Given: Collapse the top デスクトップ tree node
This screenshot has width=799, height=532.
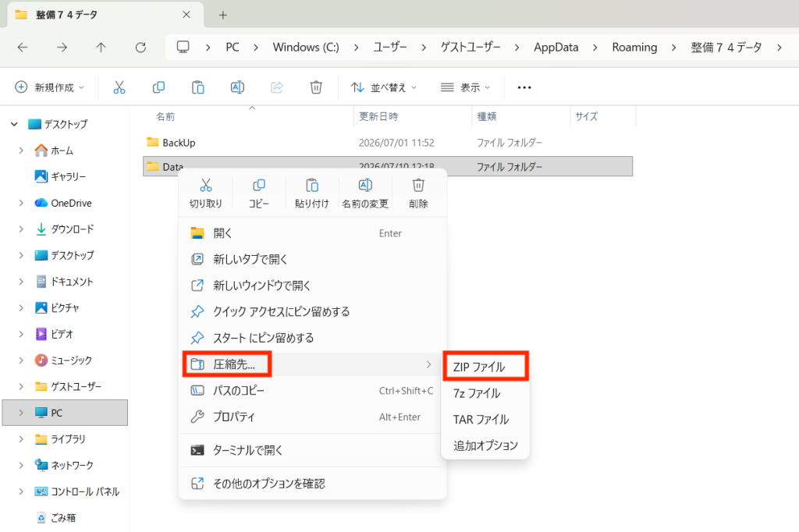Looking at the screenshot, I should 14,124.
